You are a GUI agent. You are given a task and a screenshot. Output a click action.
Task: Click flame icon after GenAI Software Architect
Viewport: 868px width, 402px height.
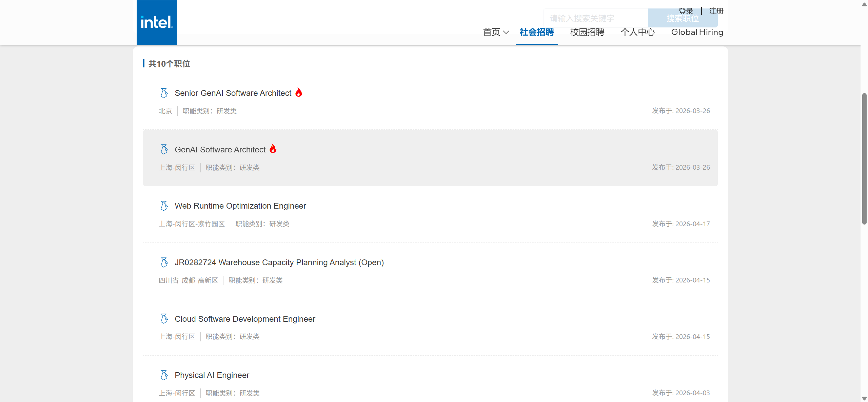click(273, 149)
